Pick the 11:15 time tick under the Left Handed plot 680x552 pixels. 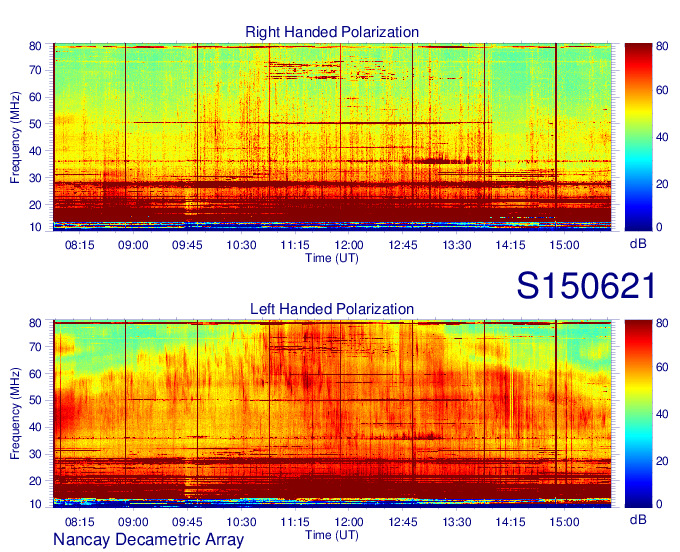(x=295, y=522)
